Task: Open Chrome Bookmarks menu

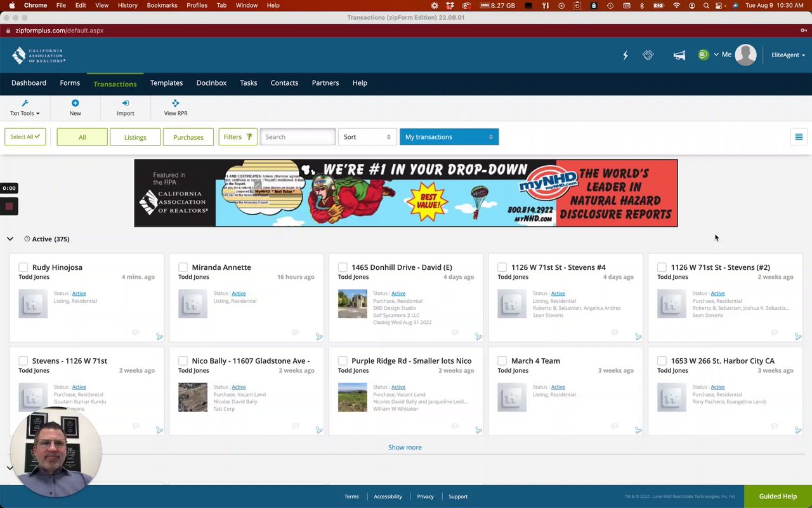Action: [162, 5]
